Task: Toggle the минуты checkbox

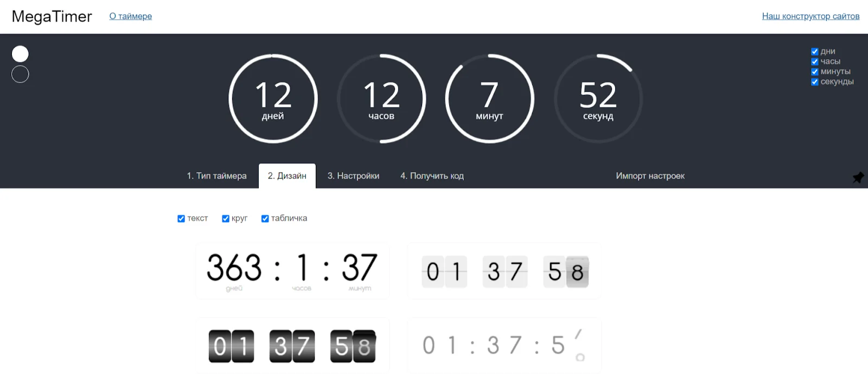Action: pyautogui.click(x=814, y=72)
